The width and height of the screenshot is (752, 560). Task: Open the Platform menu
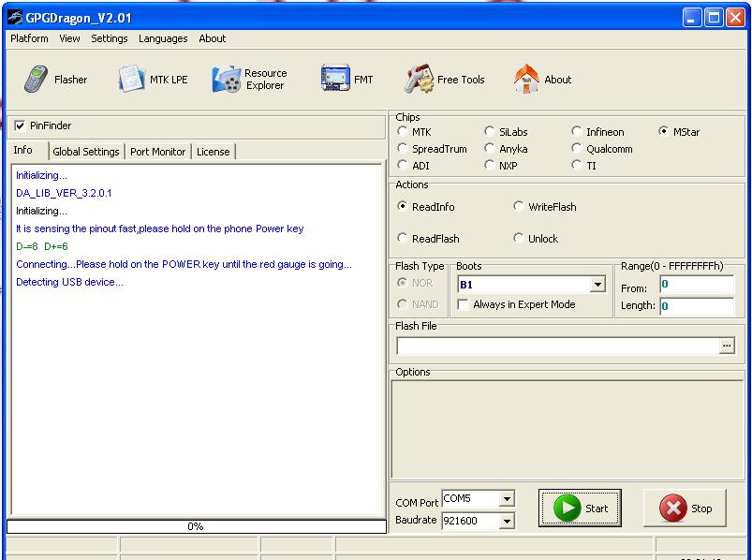(29, 38)
